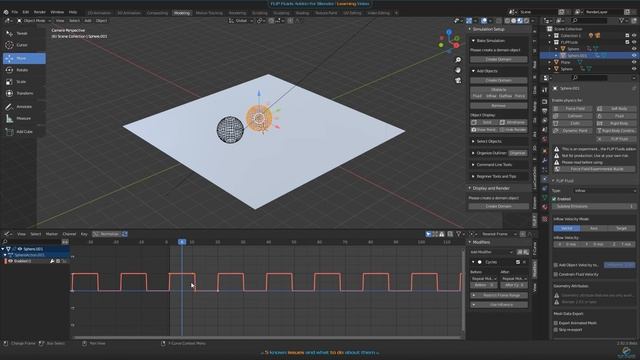Click the Soft Body physics button
Viewport: 640px width, 360px height.
click(x=616, y=109)
